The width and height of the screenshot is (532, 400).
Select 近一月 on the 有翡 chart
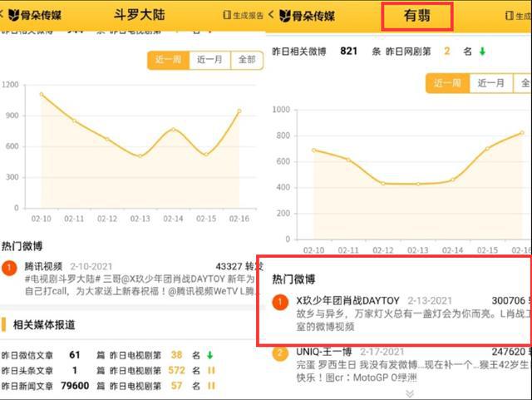click(x=490, y=83)
